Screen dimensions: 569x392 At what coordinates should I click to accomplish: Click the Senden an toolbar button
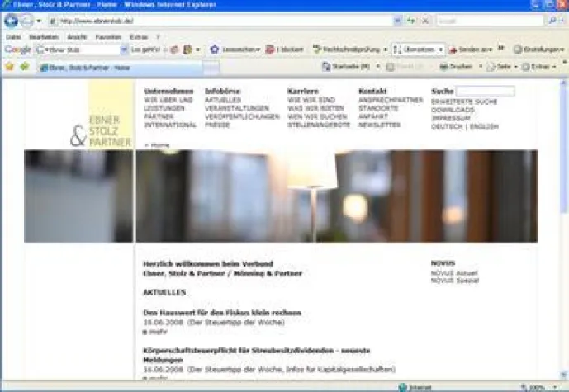point(470,50)
